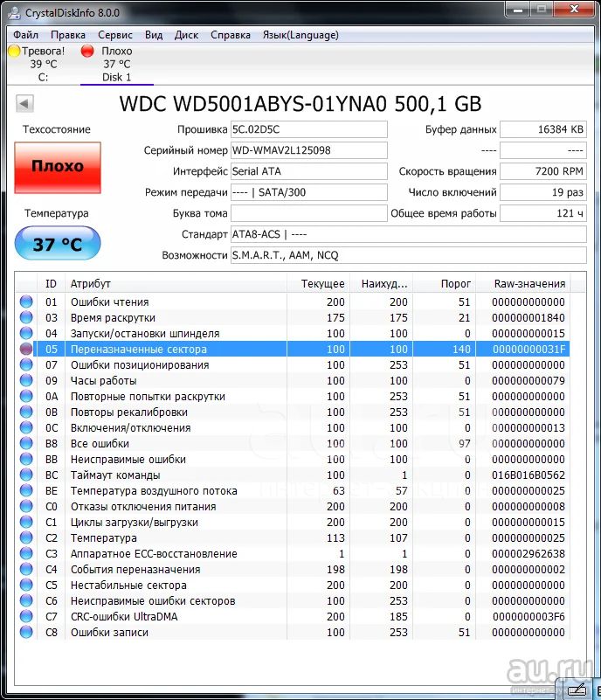Open the Язык(Language) menu
The height and width of the screenshot is (700, 601).
click(300, 35)
